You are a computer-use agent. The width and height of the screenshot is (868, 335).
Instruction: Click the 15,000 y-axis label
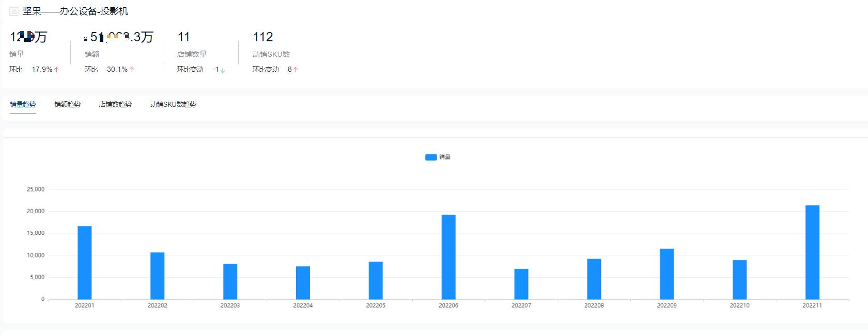click(x=36, y=233)
